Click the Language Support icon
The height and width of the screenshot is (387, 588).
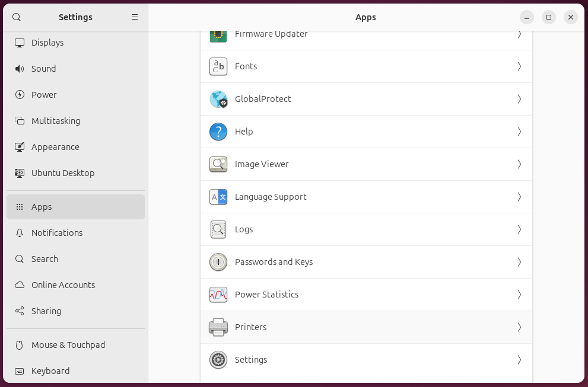click(218, 197)
